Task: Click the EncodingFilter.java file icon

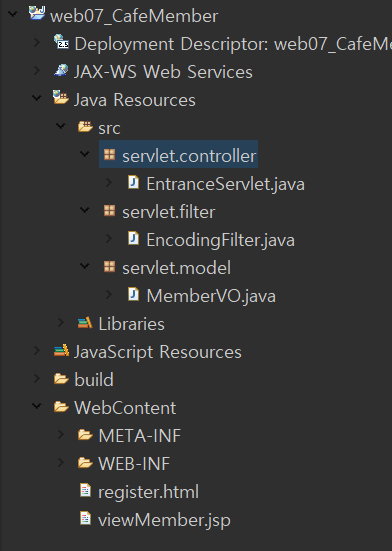Action: tap(133, 238)
